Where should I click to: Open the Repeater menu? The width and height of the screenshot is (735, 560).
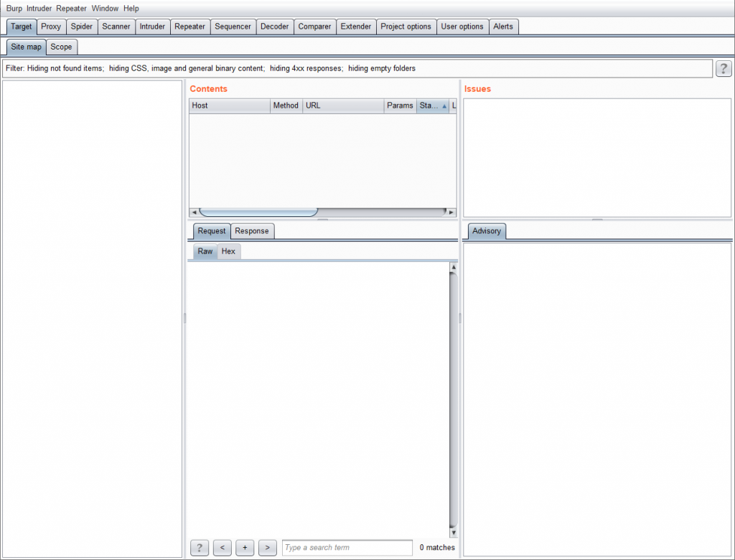click(71, 9)
